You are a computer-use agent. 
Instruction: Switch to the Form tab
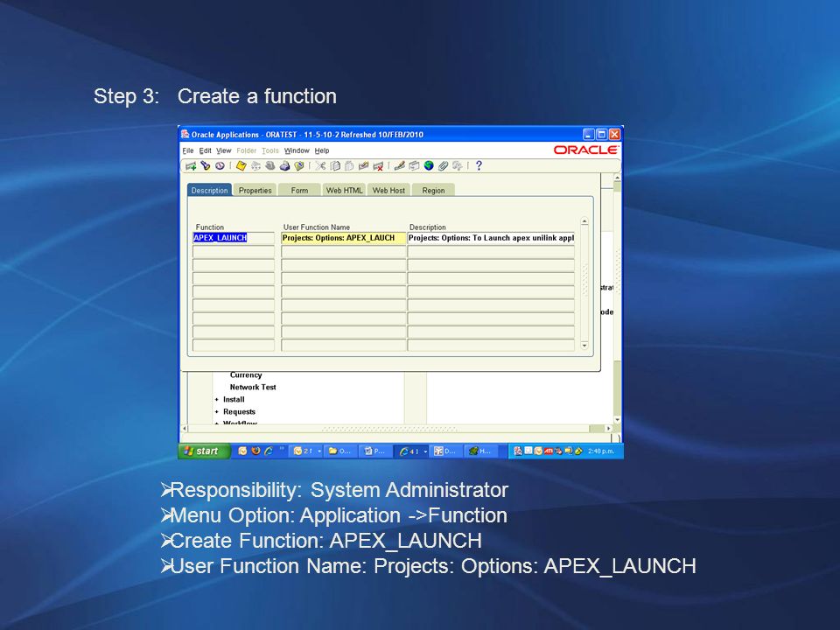(x=299, y=190)
